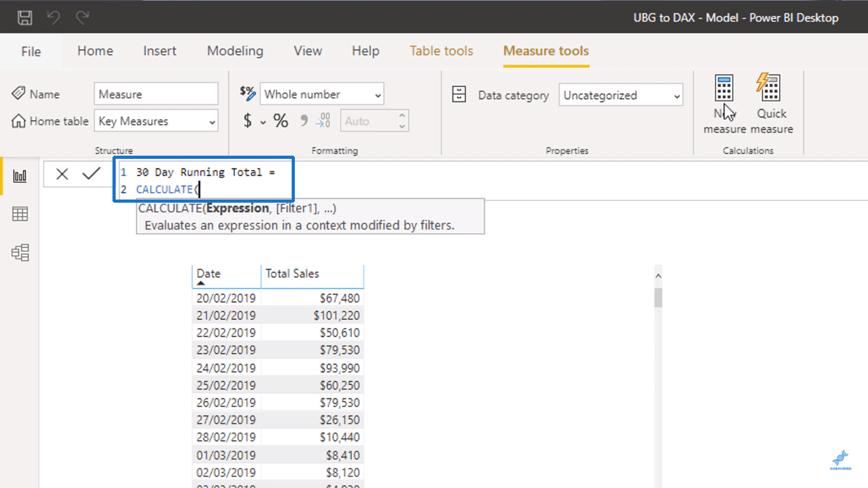Apply percentage format
Screen dimensions: 868x488
(x=280, y=121)
